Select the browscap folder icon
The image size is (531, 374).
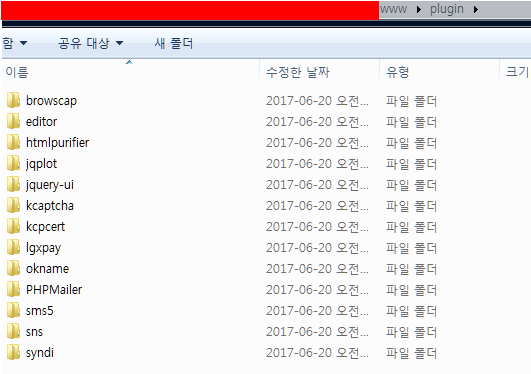point(14,100)
